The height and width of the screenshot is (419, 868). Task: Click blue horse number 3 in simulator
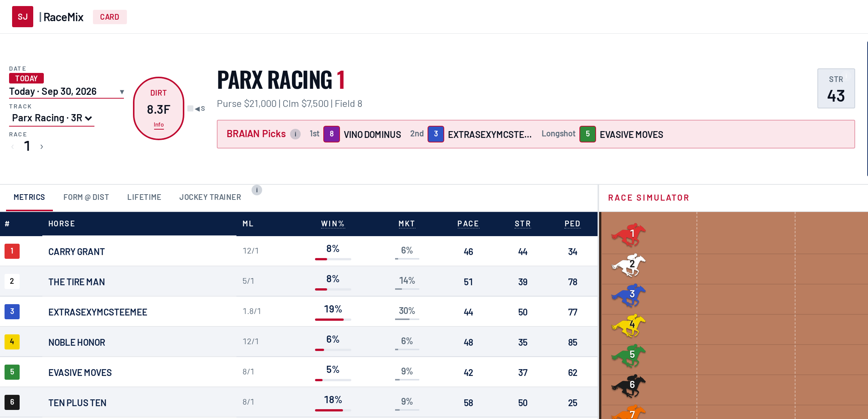pyautogui.click(x=629, y=295)
